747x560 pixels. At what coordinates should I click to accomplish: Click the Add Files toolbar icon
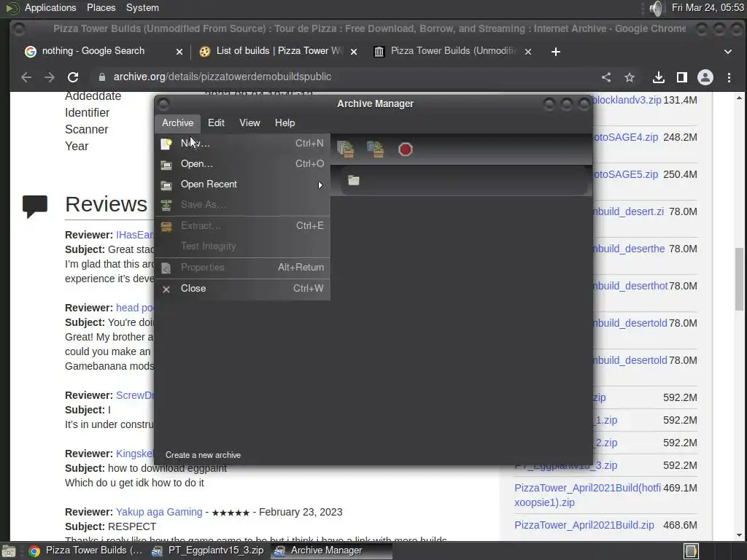pos(345,149)
